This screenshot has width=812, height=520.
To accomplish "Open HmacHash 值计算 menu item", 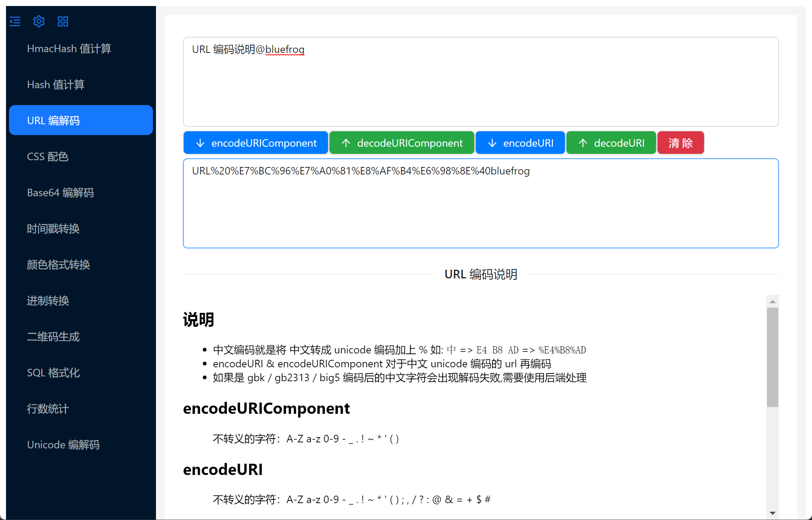I will pyautogui.click(x=69, y=49).
